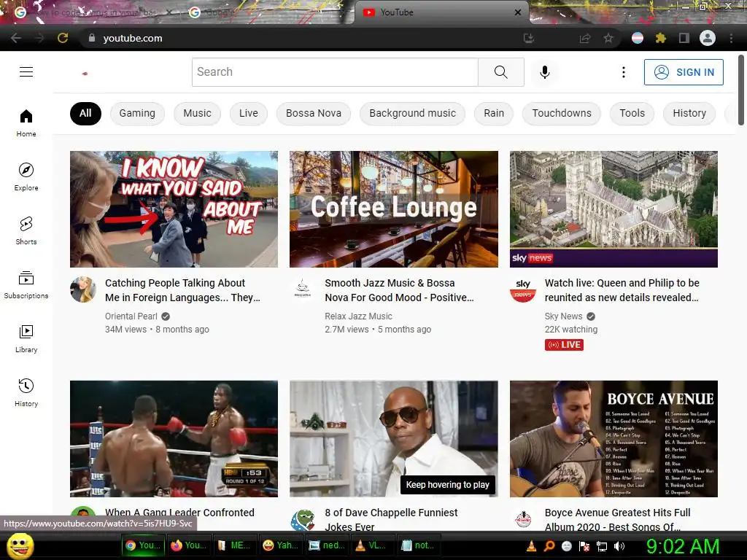Visit the Relax Jazz Music channel name
747x560 pixels.
pos(358,316)
